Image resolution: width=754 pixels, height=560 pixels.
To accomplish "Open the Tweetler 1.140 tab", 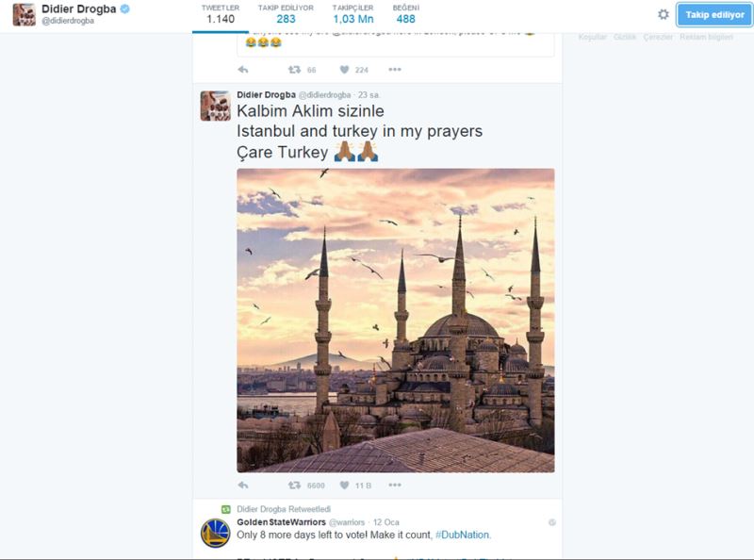I will pos(221,14).
